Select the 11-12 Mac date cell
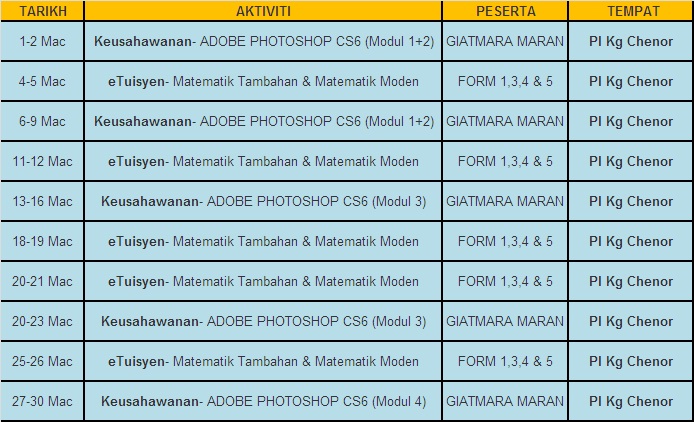This screenshot has width=694, height=422. click(x=42, y=162)
